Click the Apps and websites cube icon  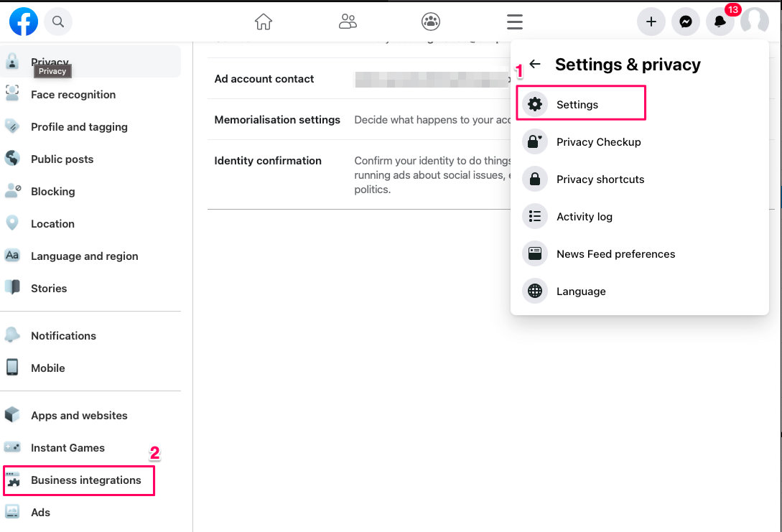pyautogui.click(x=12, y=415)
